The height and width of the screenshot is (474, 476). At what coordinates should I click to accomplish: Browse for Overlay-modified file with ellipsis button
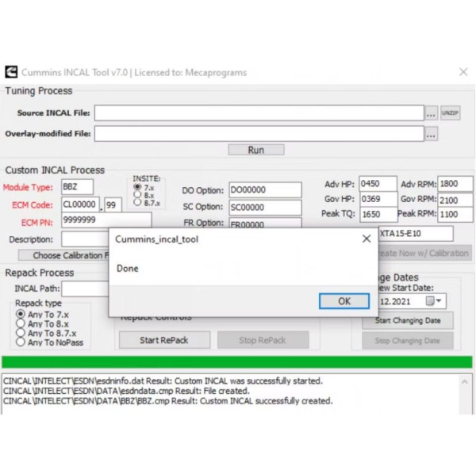[431, 135]
